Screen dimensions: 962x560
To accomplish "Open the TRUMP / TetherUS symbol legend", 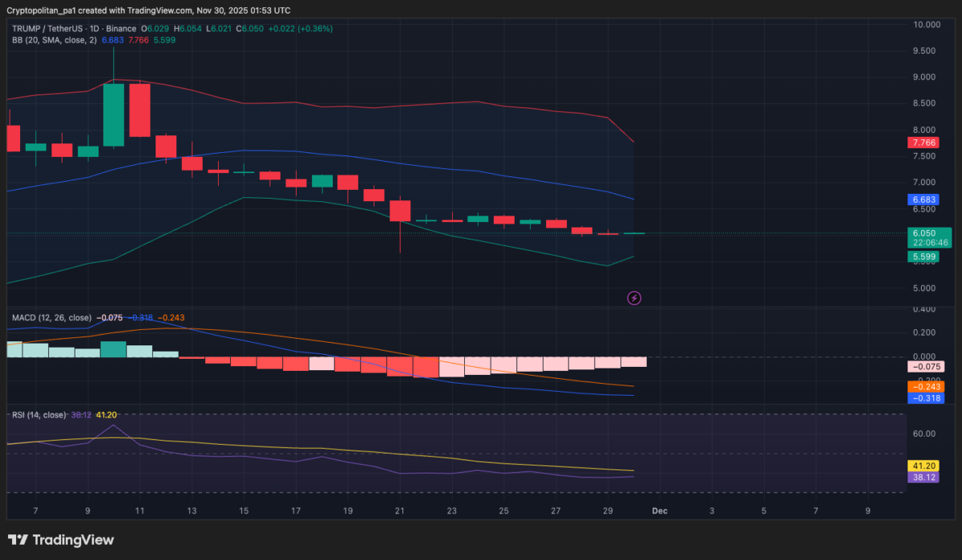I will click(48, 27).
